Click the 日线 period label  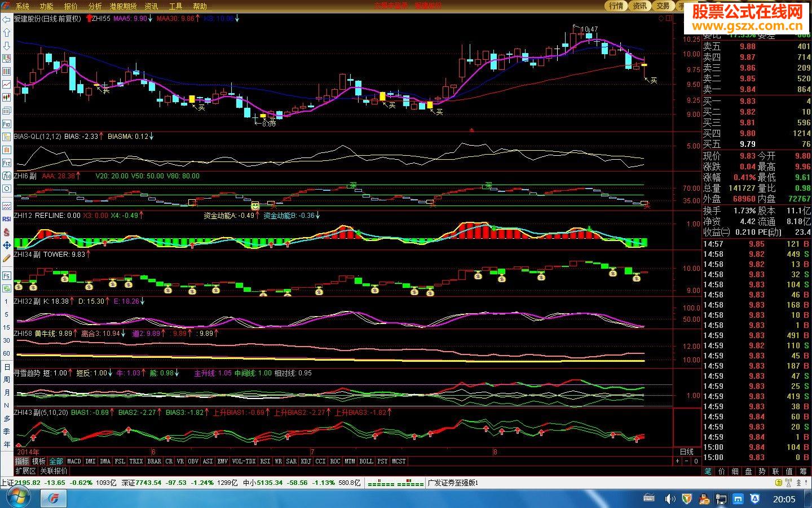point(687,452)
